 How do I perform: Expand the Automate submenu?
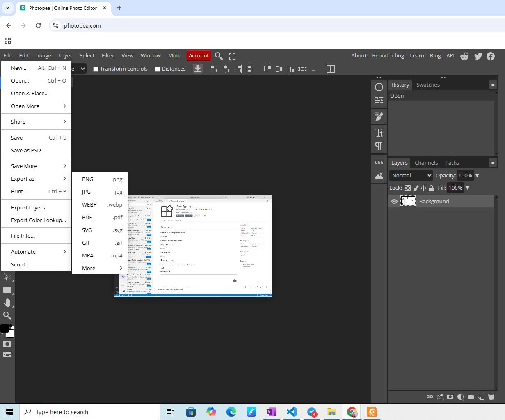tap(36, 252)
